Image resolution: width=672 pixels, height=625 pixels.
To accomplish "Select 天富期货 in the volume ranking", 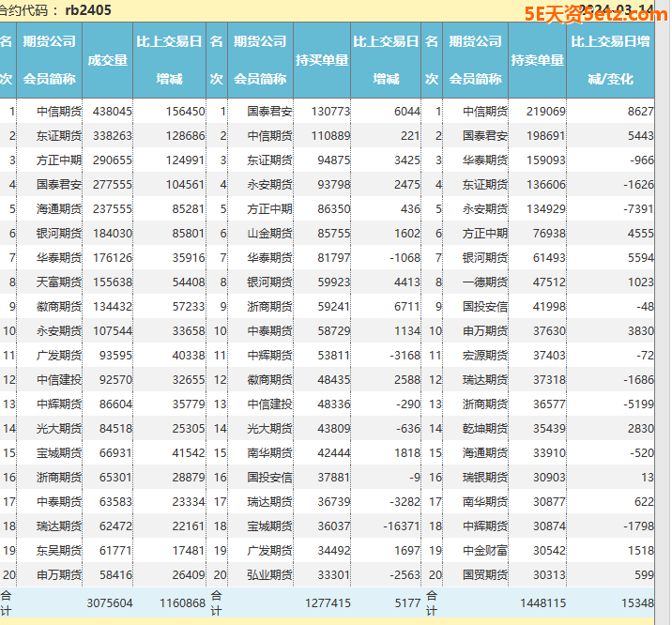I will [x=59, y=282].
